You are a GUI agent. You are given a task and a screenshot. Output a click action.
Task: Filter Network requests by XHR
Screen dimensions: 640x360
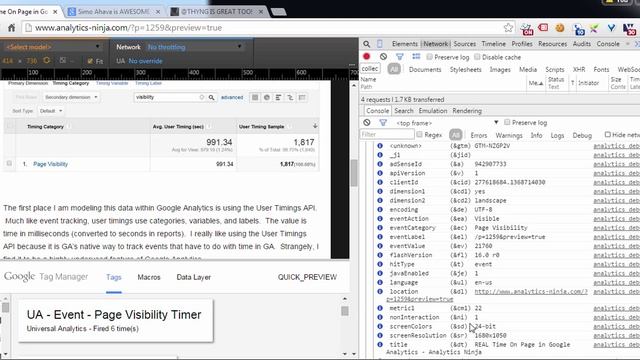[x=579, y=69]
